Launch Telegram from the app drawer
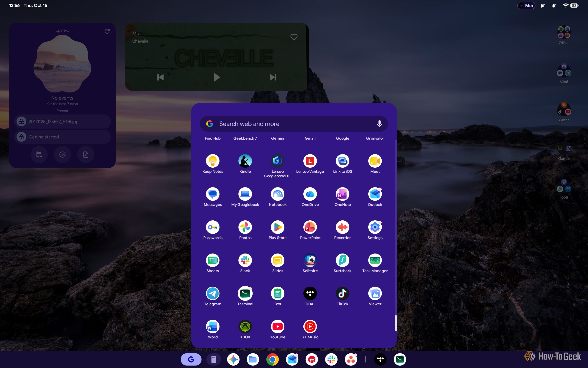The width and height of the screenshot is (588, 368). [x=213, y=293]
